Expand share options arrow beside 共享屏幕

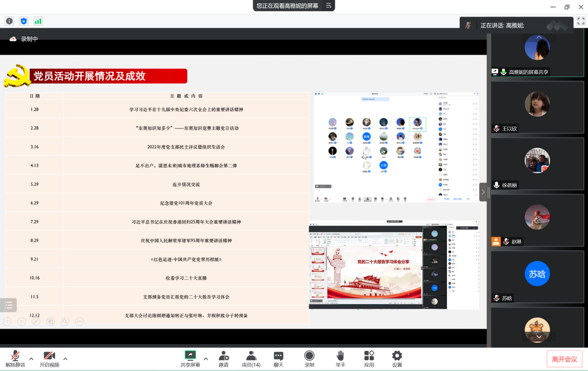206,358
